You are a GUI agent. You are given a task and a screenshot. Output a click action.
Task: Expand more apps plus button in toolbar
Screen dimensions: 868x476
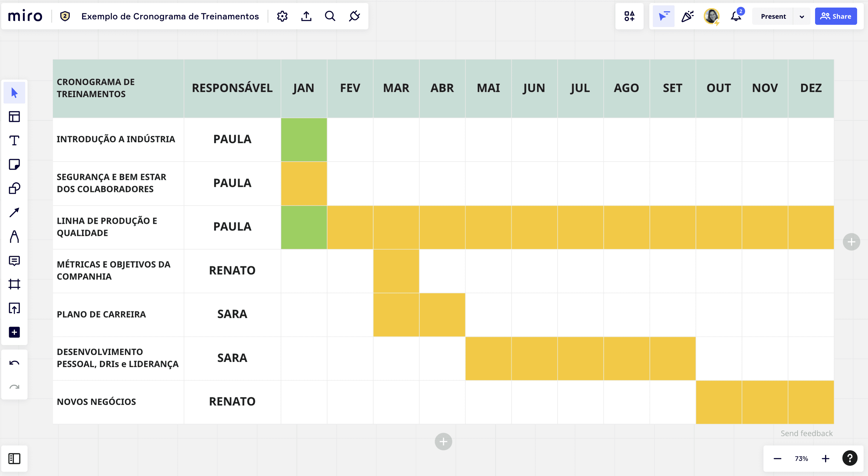(14, 332)
